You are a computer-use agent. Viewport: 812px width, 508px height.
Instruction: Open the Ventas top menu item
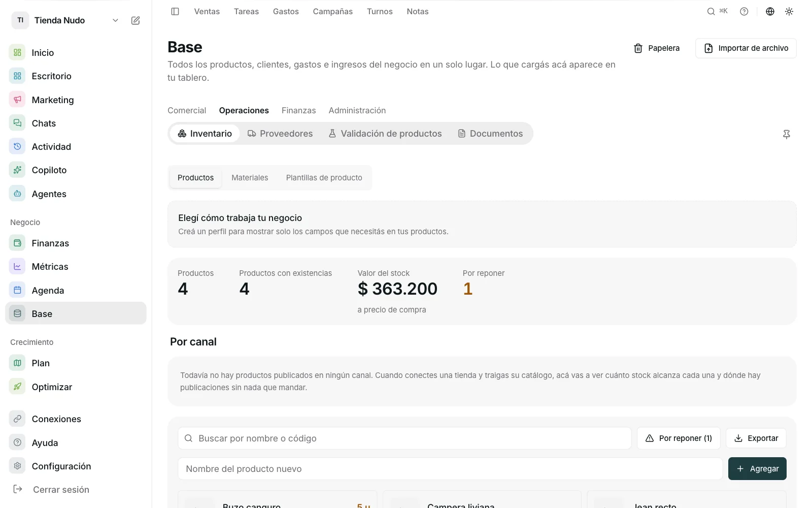(x=207, y=11)
